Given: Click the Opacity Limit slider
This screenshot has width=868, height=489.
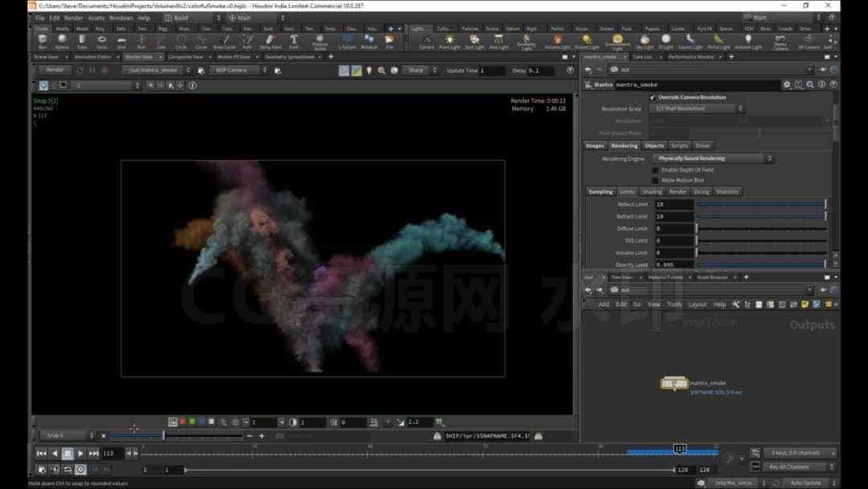Looking at the screenshot, I should click(x=761, y=265).
